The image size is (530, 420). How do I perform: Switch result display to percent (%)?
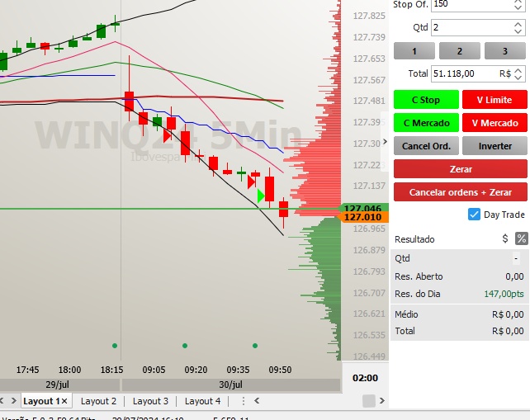(521, 238)
